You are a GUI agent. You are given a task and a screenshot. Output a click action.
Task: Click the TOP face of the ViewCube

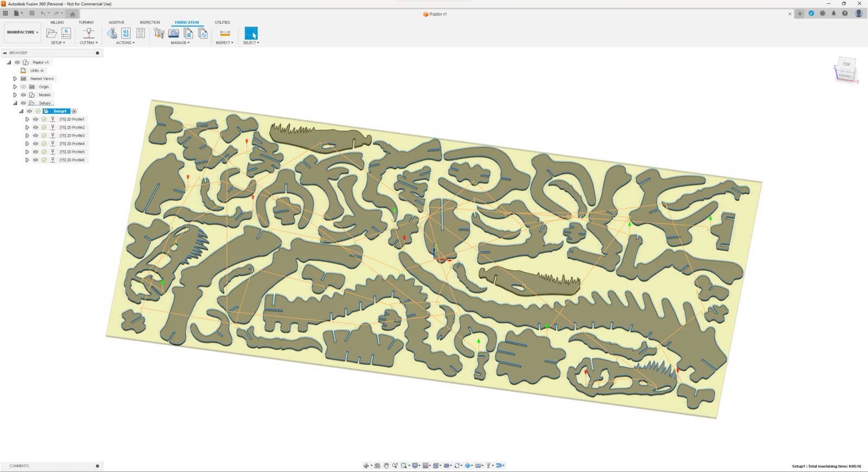(846, 65)
